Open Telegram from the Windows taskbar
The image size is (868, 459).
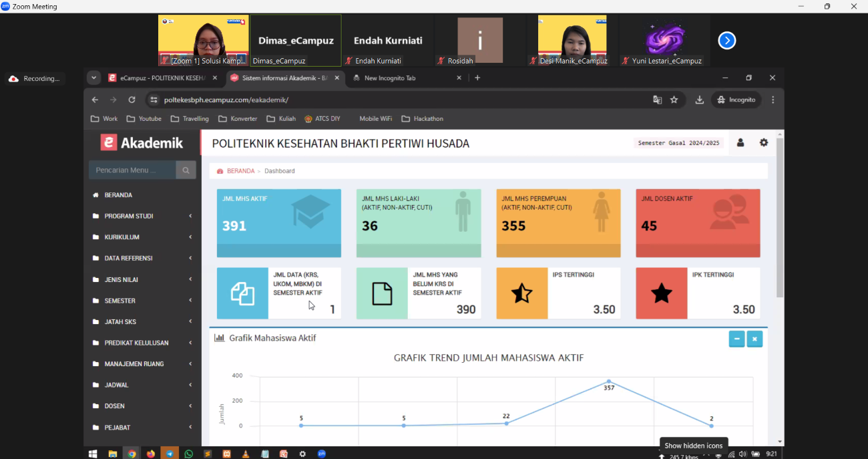point(170,454)
